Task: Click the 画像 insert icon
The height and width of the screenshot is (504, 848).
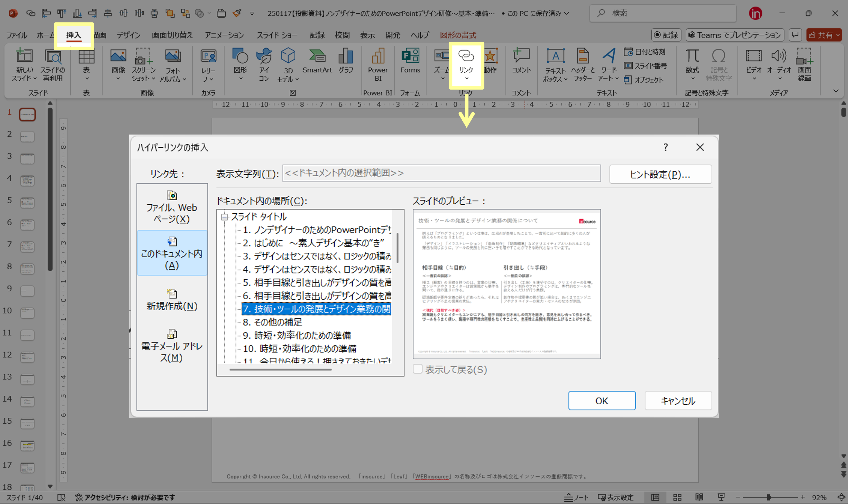Action: (118, 65)
